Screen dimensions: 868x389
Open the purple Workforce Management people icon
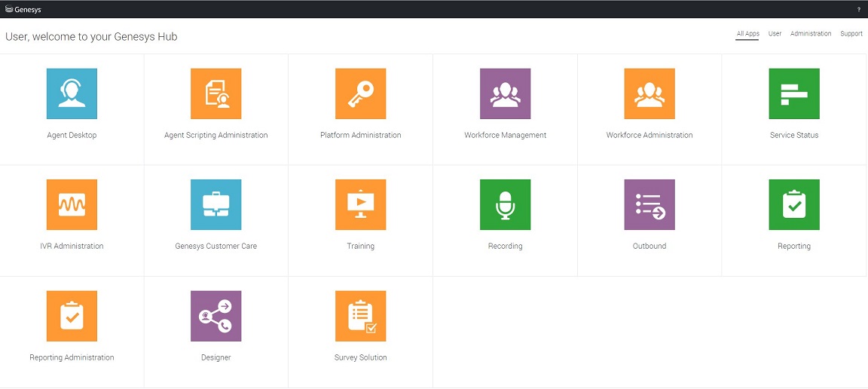click(x=505, y=93)
